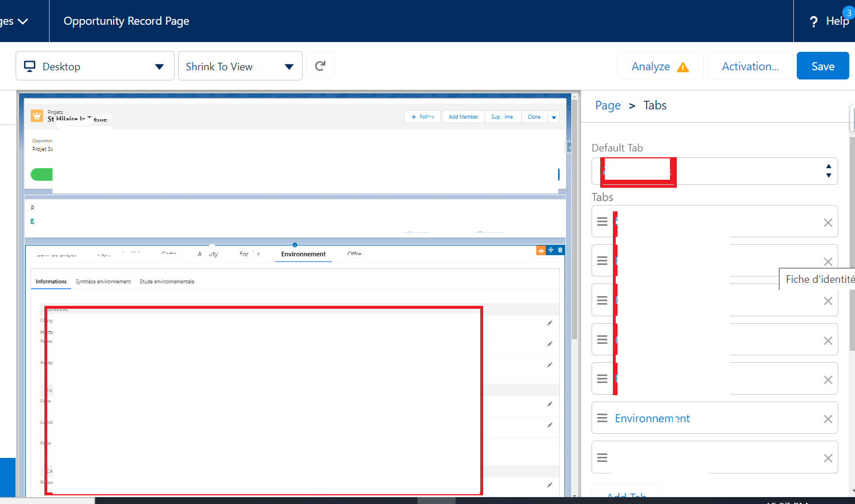Screen dimensions: 855x504
Task: Click the refresh canvas icon
Action: [x=320, y=66]
